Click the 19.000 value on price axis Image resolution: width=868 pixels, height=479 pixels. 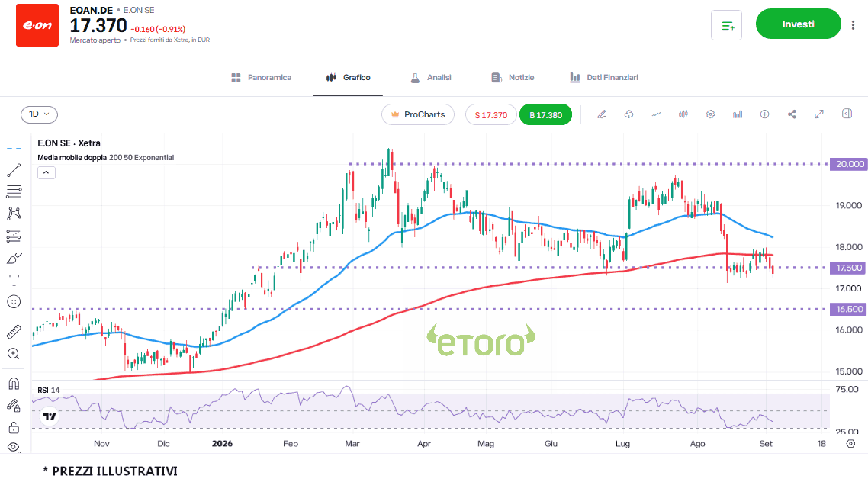849,205
